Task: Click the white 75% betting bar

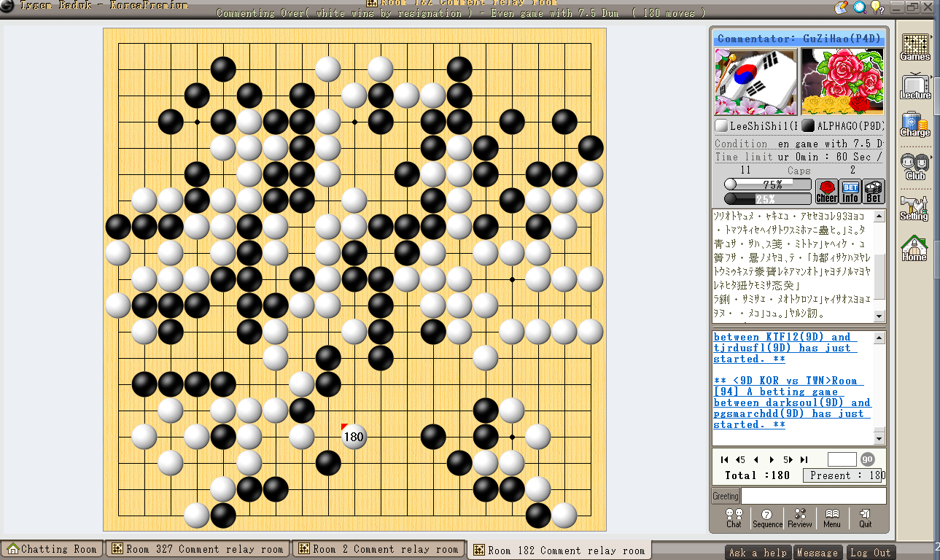Action: coord(767,185)
